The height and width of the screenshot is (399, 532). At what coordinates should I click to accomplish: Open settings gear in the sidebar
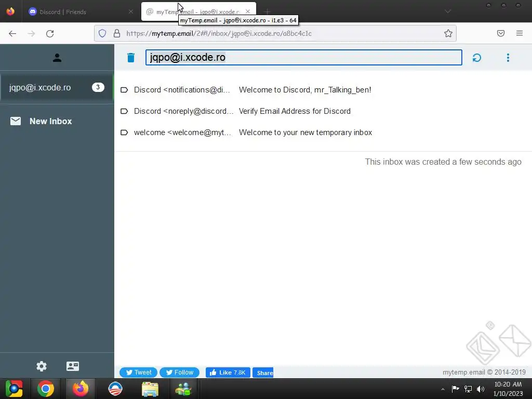pyautogui.click(x=42, y=366)
